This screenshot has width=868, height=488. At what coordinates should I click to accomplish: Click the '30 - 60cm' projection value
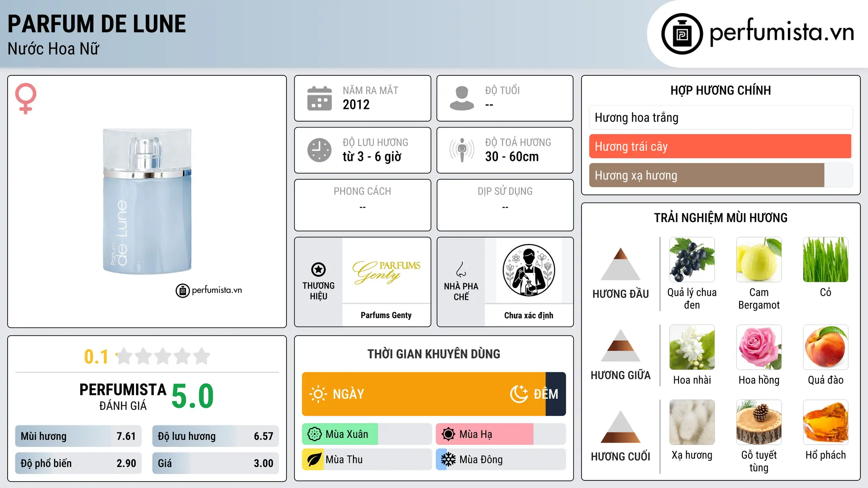(x=512, y=157)
